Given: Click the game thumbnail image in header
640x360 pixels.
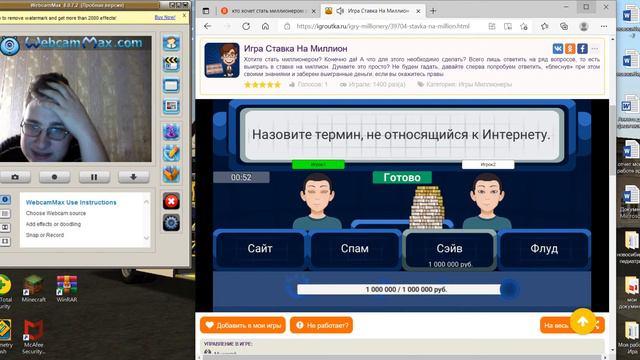Looking at the screenshot, I should coord(222,60).
